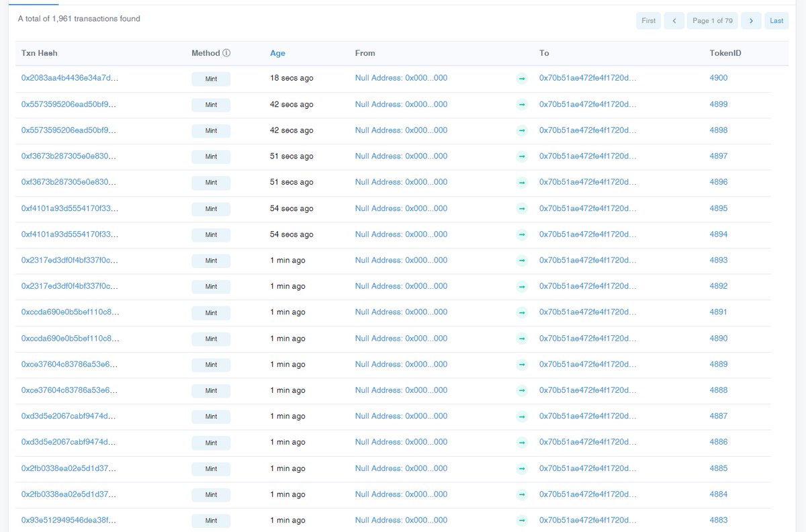
Task: Jump to the First page
Action: tap(648, 21)
